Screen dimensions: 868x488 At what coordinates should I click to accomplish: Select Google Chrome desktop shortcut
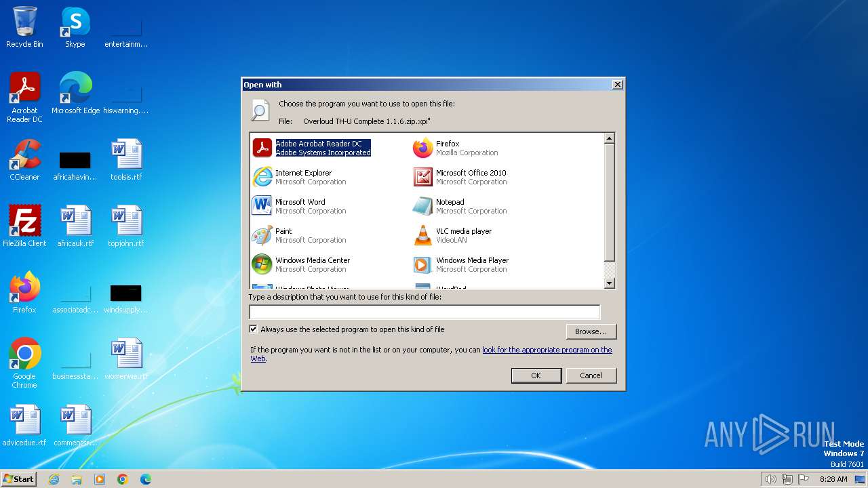24,363
